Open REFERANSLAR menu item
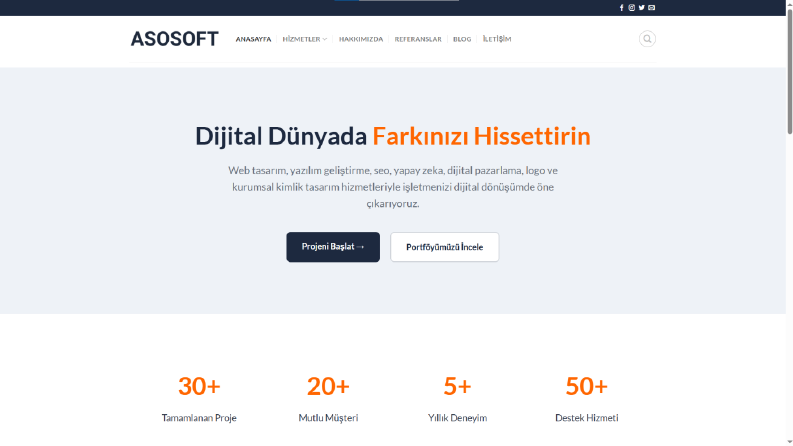793x446 pixels. [x=418, y=39]
